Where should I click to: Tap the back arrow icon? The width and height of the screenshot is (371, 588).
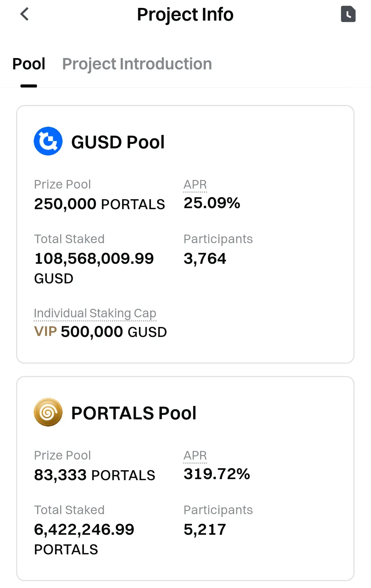coord(24,14)
